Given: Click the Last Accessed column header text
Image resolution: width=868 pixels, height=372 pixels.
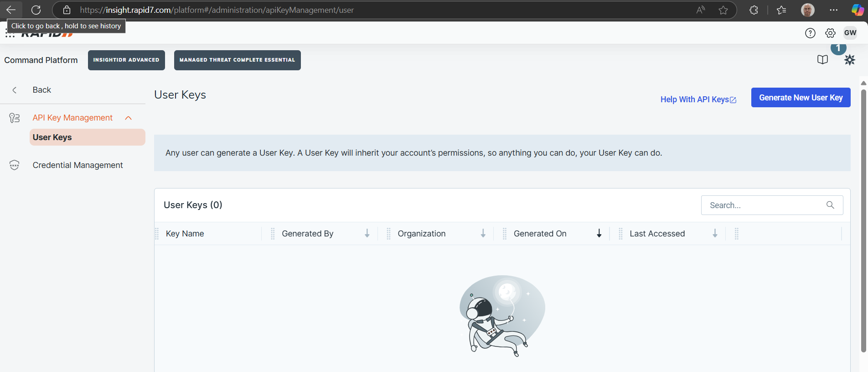Looking at the screenshot, I should pyautogui.click(x=657, y=234).
